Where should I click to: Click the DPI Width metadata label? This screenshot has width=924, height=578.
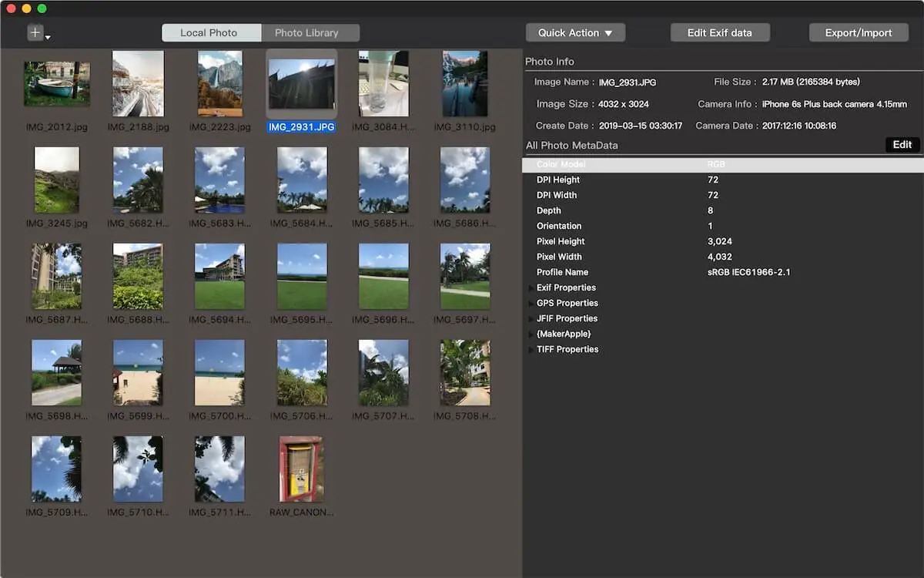point(557,196)
